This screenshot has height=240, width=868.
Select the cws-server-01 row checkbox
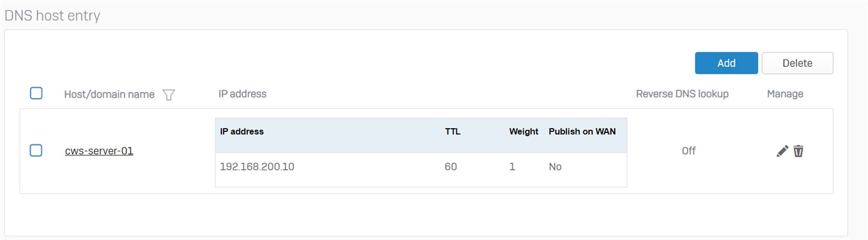tap(36, 151)
